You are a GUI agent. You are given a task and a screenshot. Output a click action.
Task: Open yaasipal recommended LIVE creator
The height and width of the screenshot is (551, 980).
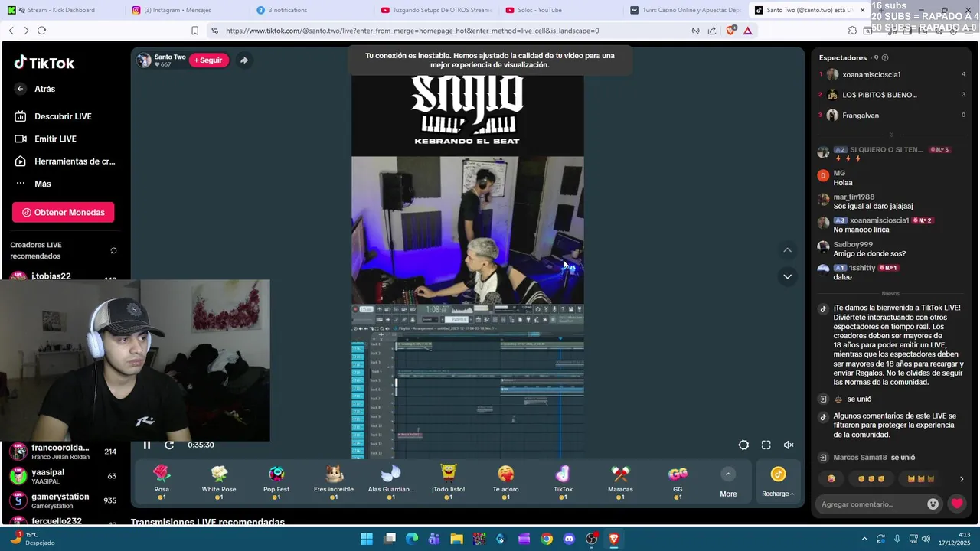[64, 476]
